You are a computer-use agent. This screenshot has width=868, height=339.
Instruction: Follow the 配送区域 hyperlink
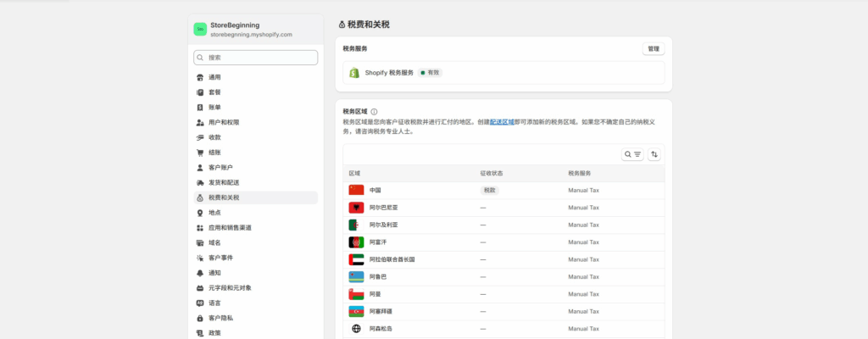[x=502, y=122]
